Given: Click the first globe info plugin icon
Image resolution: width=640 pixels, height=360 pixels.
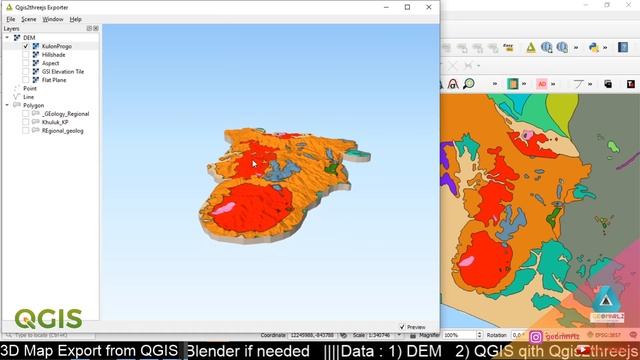Looking at the screenshot, I should pos(547,48).
